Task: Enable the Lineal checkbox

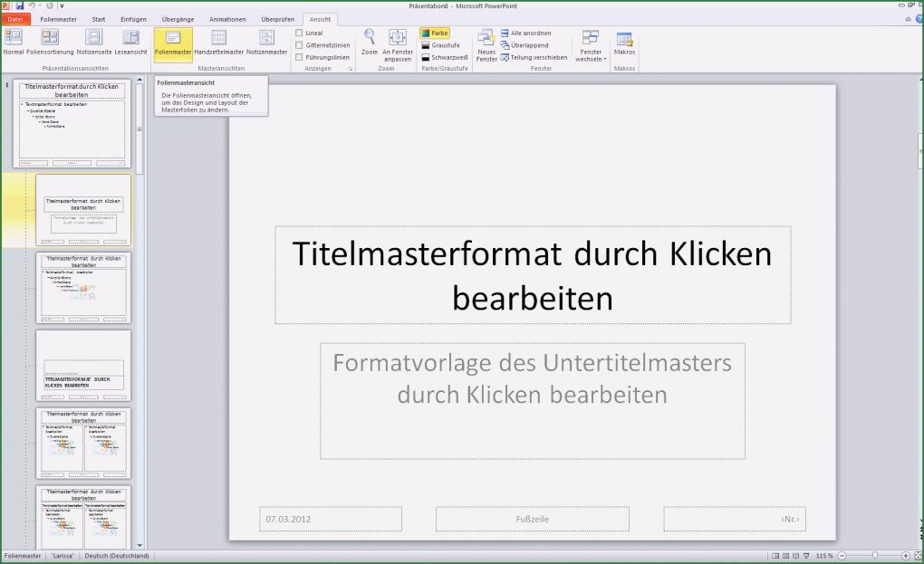Action: pyautogui.click(x=300, y=33)
